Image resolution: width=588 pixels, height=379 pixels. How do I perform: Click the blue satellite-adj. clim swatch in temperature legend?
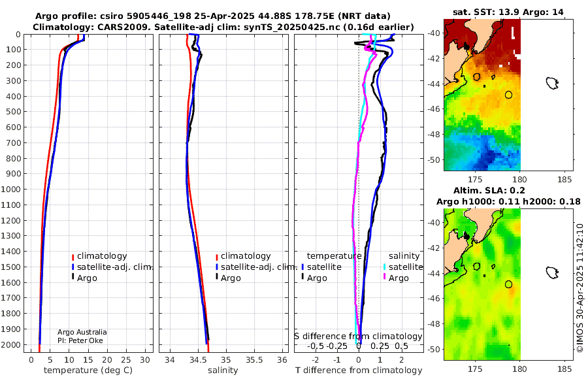coord(73,267)
